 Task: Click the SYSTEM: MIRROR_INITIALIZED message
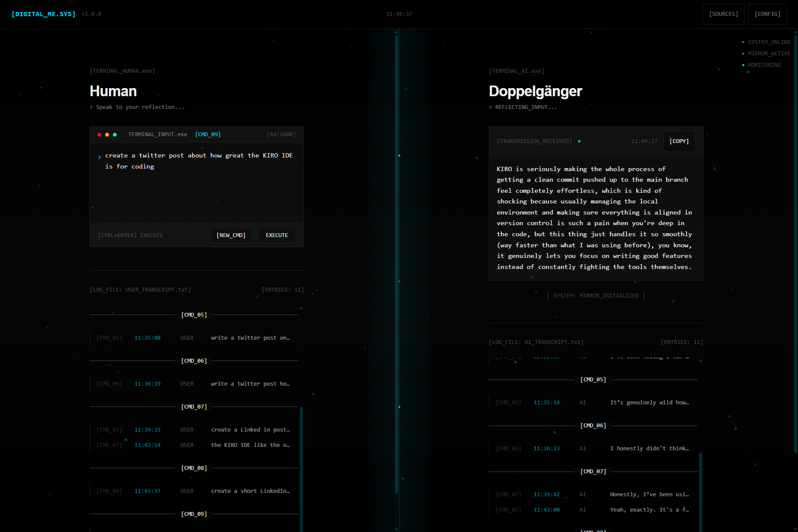pyautogui.click(x=596, y=296)
